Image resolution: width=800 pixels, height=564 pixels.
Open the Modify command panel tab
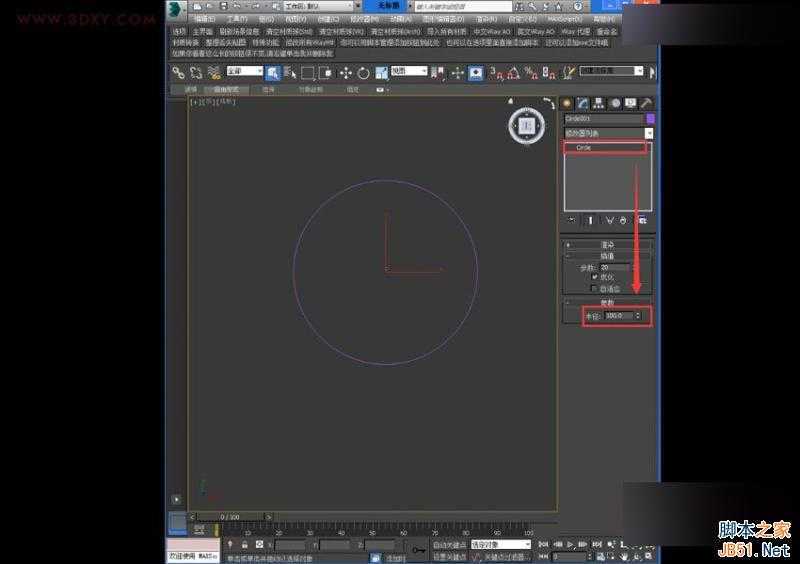point(583,104)
